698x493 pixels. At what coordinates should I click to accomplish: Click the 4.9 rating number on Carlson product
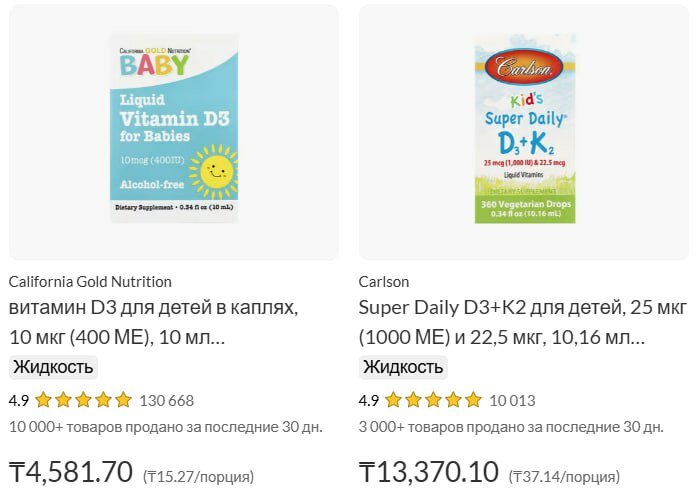369,400
